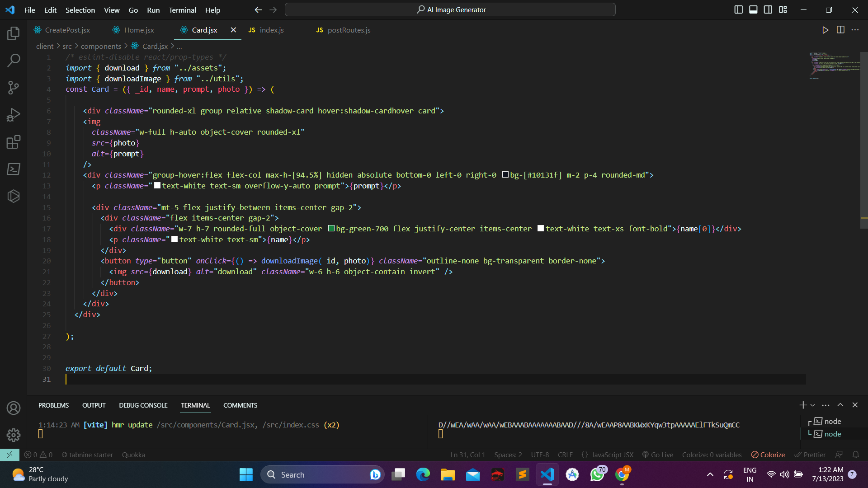Open the Run and Debug view
The height and width of the screenshot is (488, 868).
click(x=14, y=115)
